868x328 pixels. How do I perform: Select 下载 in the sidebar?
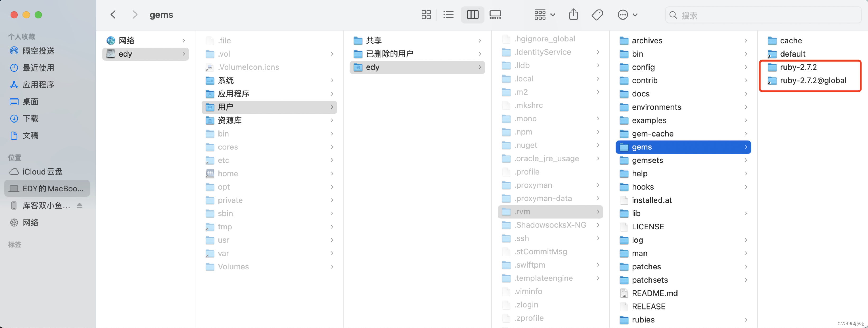coord(30,119)
